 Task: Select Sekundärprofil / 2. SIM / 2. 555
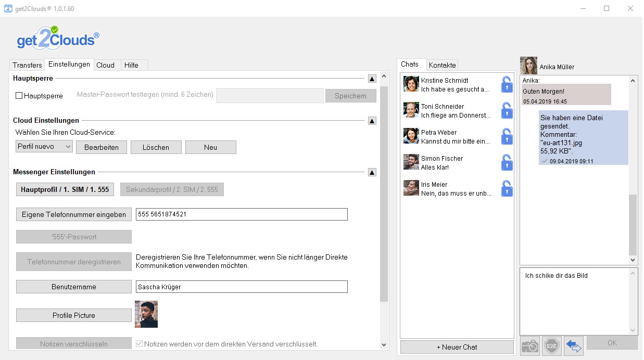[172, 189]
